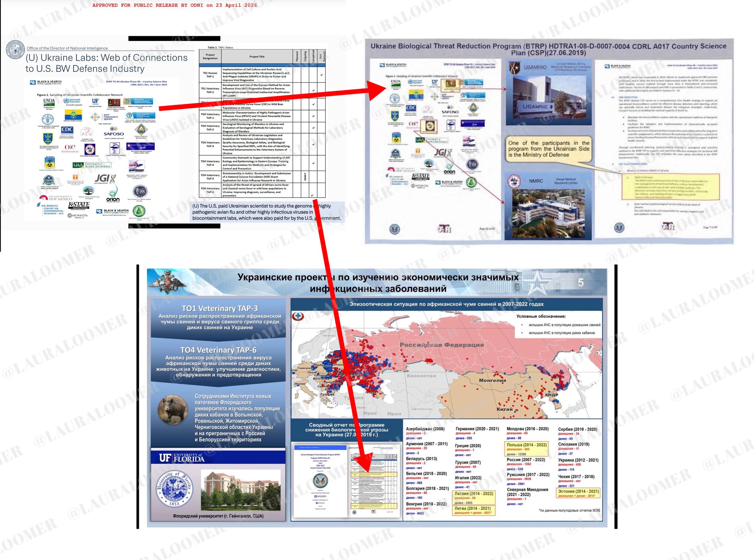Click the 'TO4 Veterinary TAP-3' row in the table

pyautogui.click(x=262, y=144)
